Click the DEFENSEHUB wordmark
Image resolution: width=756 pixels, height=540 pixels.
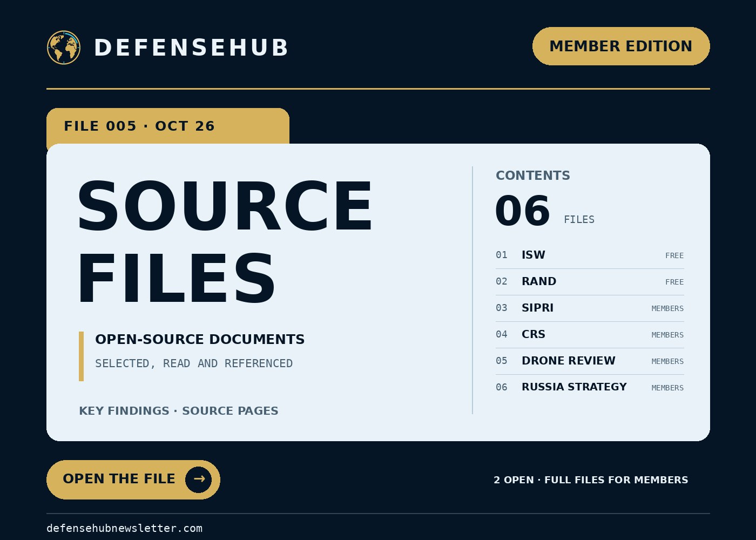tap(191, 48)
